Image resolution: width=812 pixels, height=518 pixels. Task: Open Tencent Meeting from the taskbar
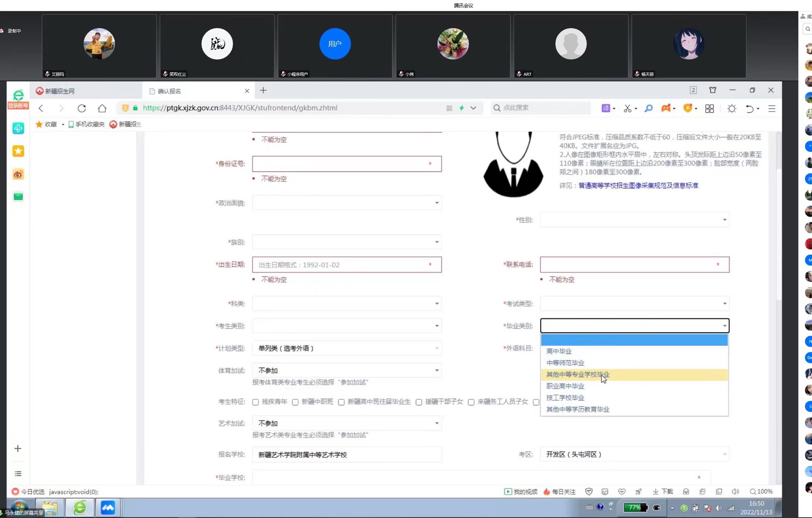[108, 508]
